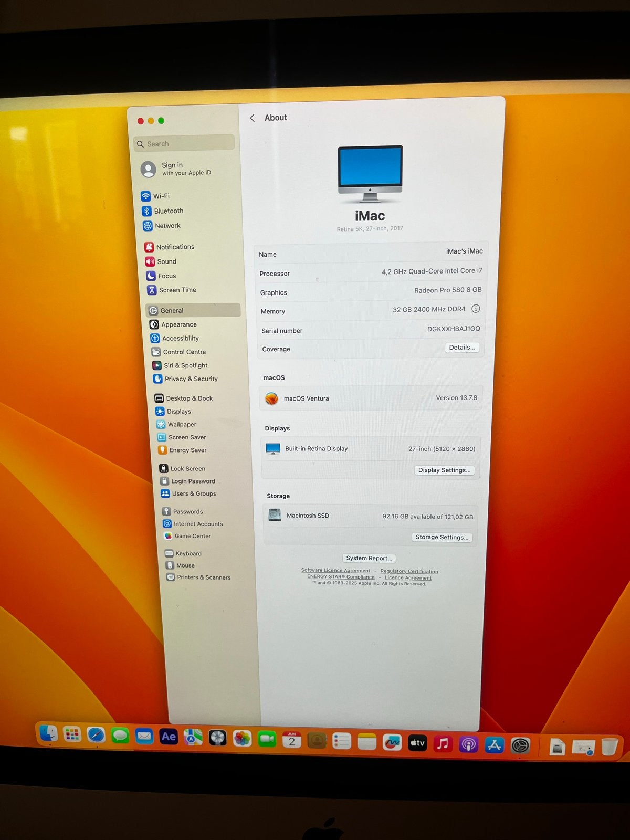Select Internet Accounts in the sidebar
Image resolution: width=630 pixels, height=840 pixels.
193,523
